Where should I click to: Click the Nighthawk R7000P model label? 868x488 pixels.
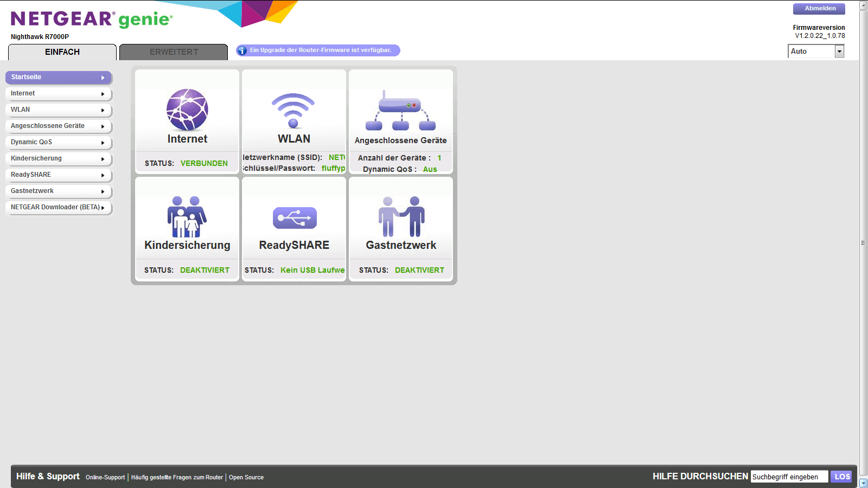40,37
